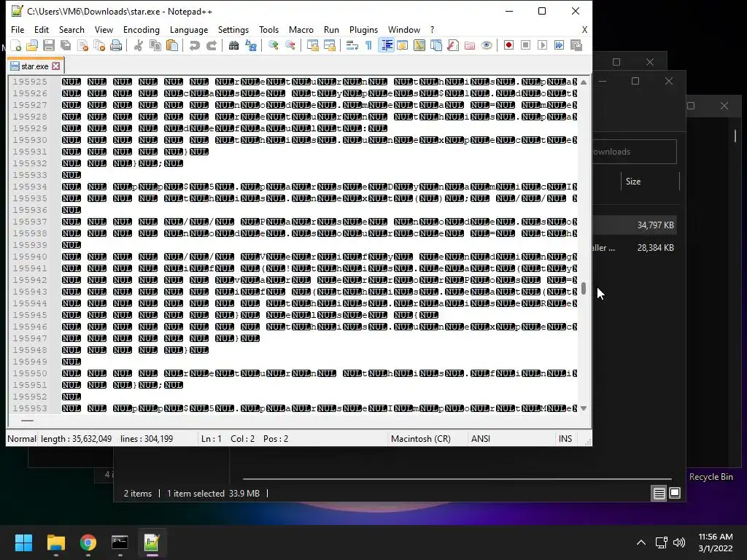Open the ? help menu

[x=432, y=29]
